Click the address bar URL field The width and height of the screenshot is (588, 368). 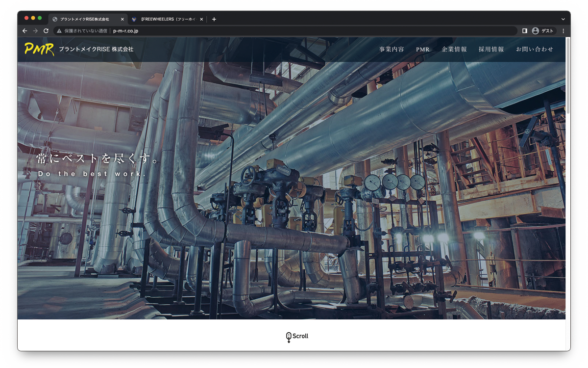click(x=294, y=31)
